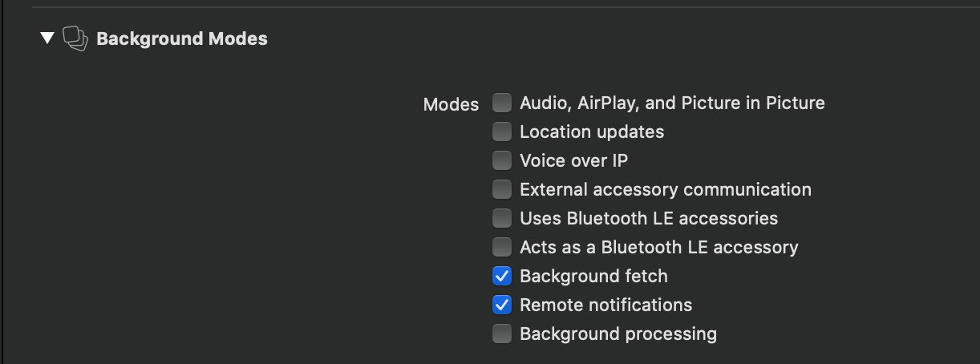This screenshot has height=364, width=980.
Task: Click the Background Modes capability icon
Action: (75, 38)
